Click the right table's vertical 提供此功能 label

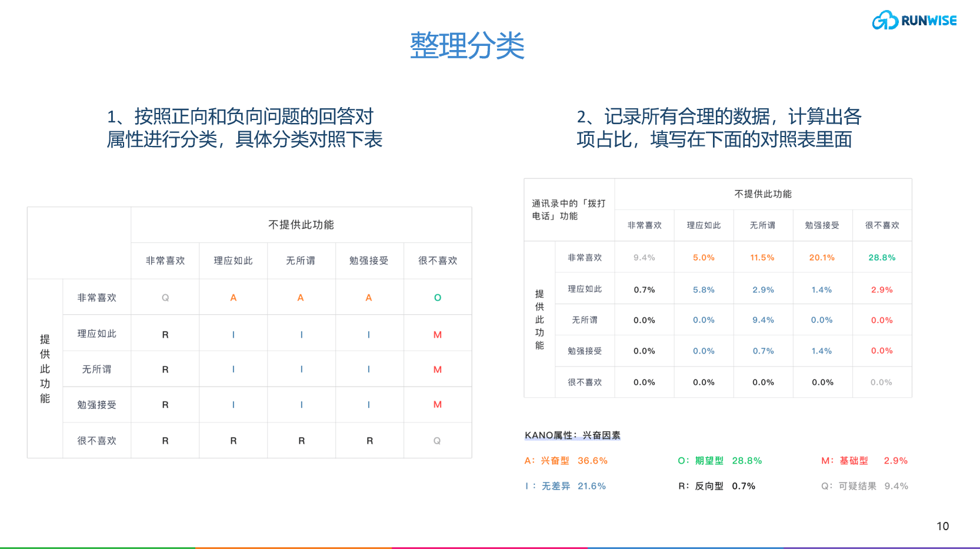coord(539,320)
